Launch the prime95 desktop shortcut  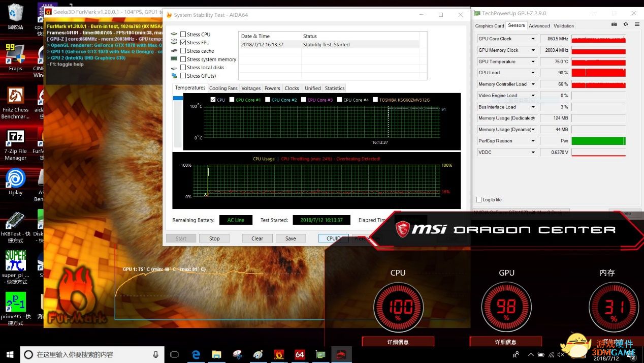(x=15, y=309)
